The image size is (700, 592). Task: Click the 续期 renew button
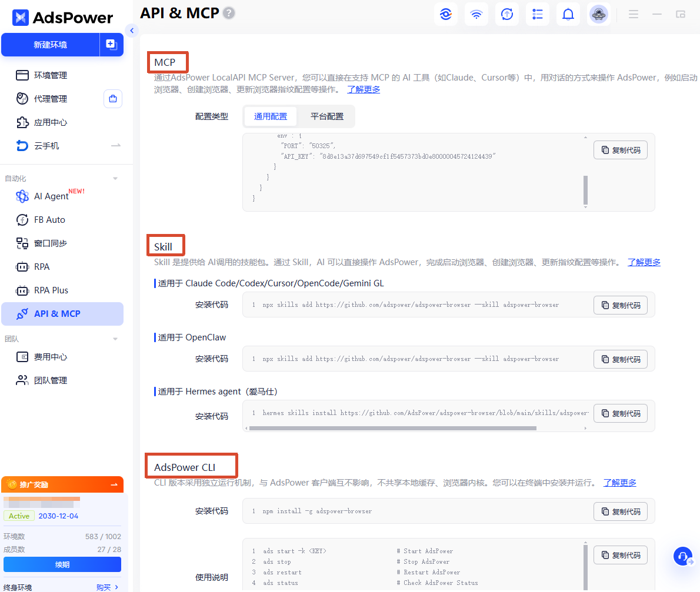point(62,565)
